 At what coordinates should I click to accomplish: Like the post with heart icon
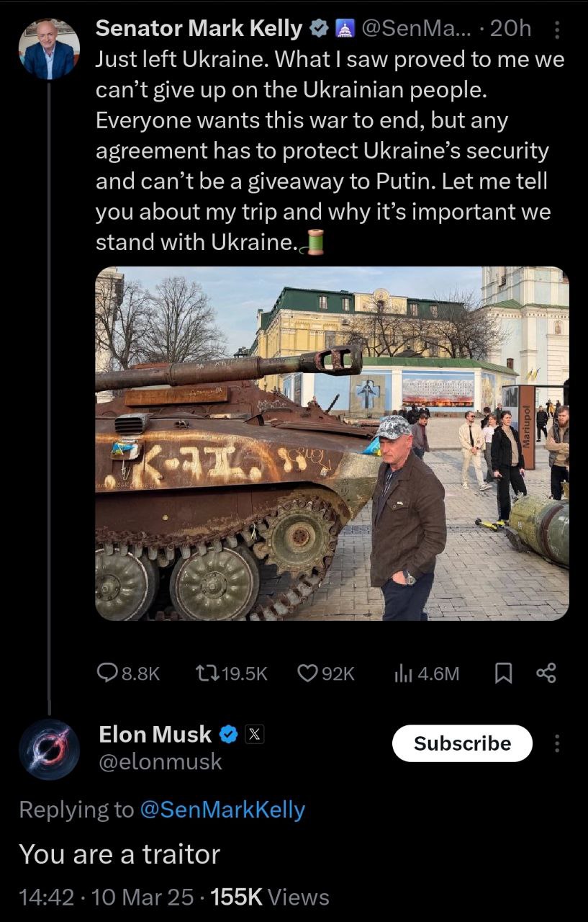307,673
